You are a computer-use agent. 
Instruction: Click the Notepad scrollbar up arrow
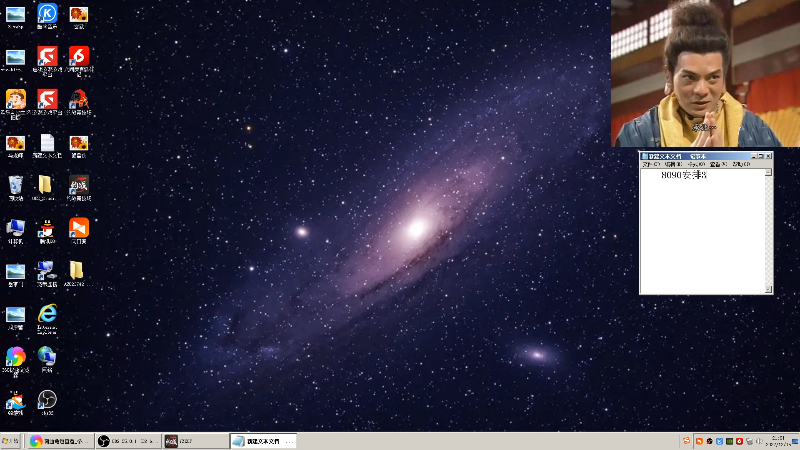click(768, 172)
